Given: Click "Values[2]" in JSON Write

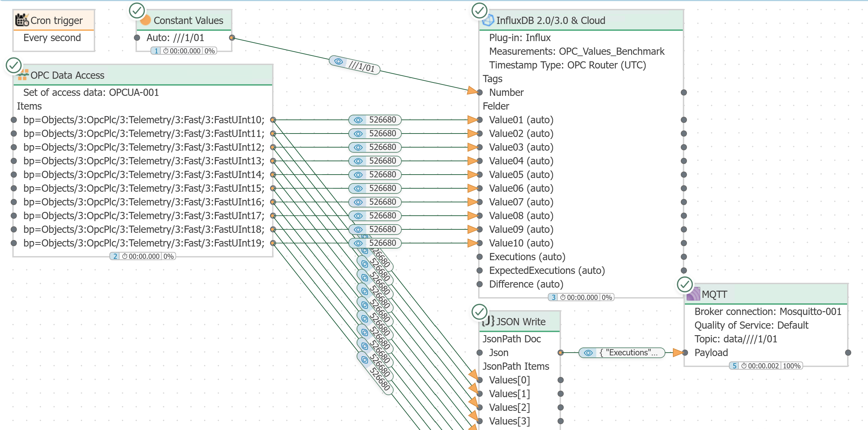Looking at the screenshot, I should (x=509, y=407).
